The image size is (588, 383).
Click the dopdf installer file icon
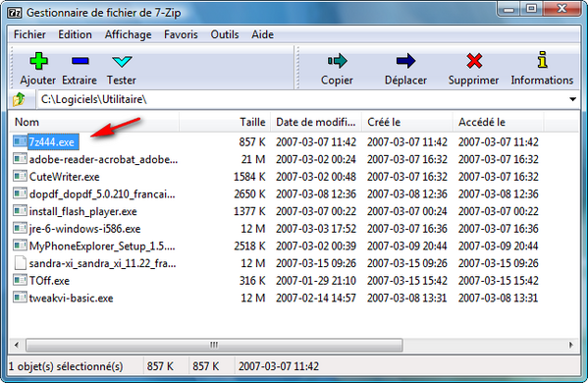[20, 193]
